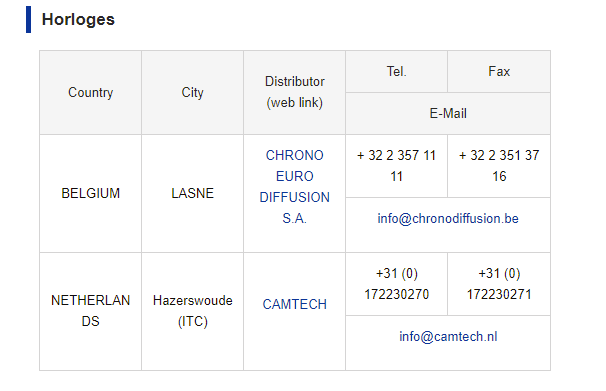The width and height of the screenshot is (606, 391).
Task: Click the Netherlands telephone number ending in 270
Action: coord(397,284)
